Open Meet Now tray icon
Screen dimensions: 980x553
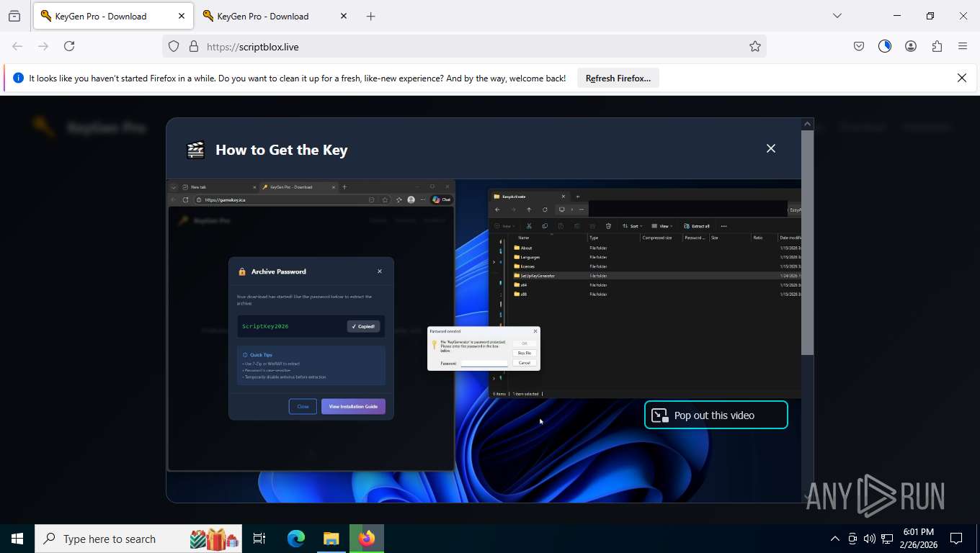coord(852,539)
